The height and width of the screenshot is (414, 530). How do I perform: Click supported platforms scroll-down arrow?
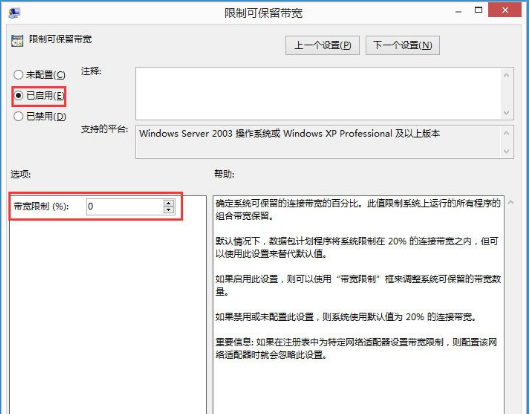(x=506, y=151)
